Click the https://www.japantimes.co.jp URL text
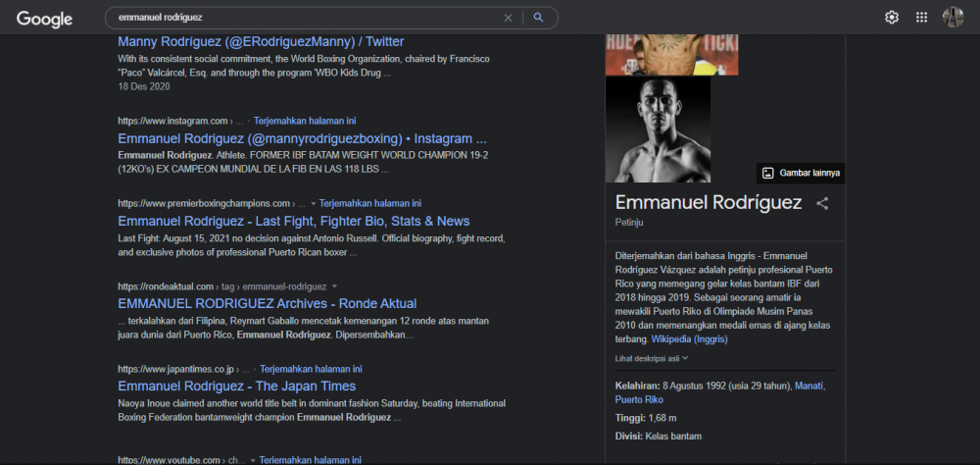 click(175, 369)
